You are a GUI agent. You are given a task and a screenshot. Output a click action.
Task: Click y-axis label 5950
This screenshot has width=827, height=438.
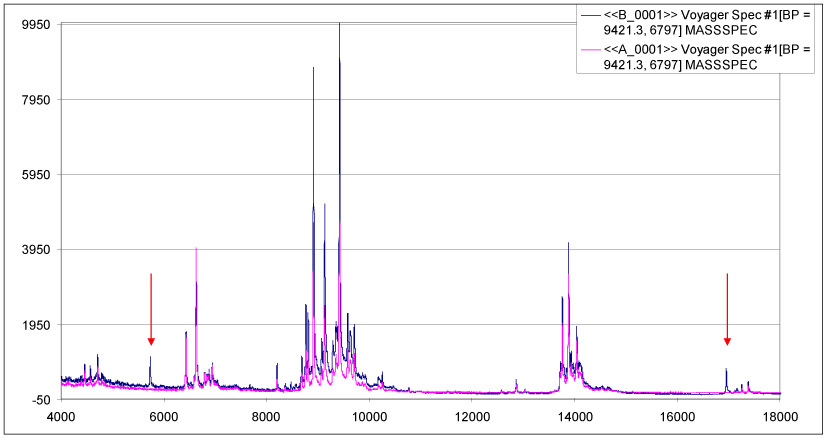tap(36, 175)
